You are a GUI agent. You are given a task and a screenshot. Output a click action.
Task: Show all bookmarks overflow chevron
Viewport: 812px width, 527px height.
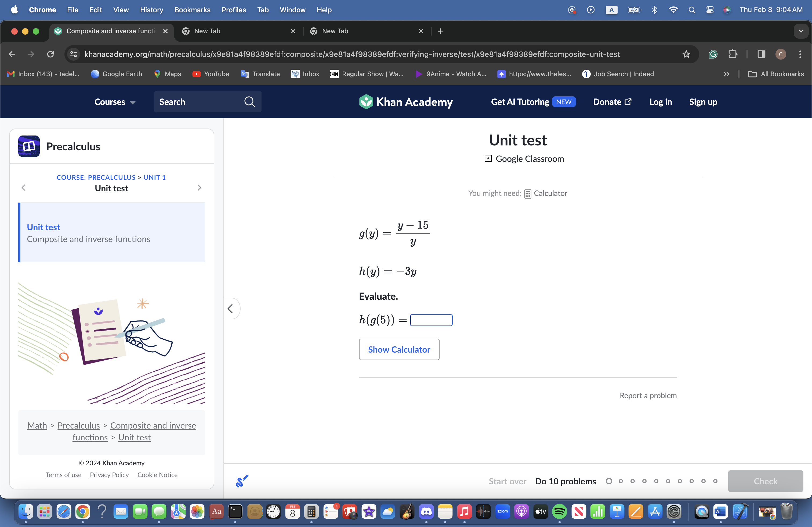click(726, 74)
